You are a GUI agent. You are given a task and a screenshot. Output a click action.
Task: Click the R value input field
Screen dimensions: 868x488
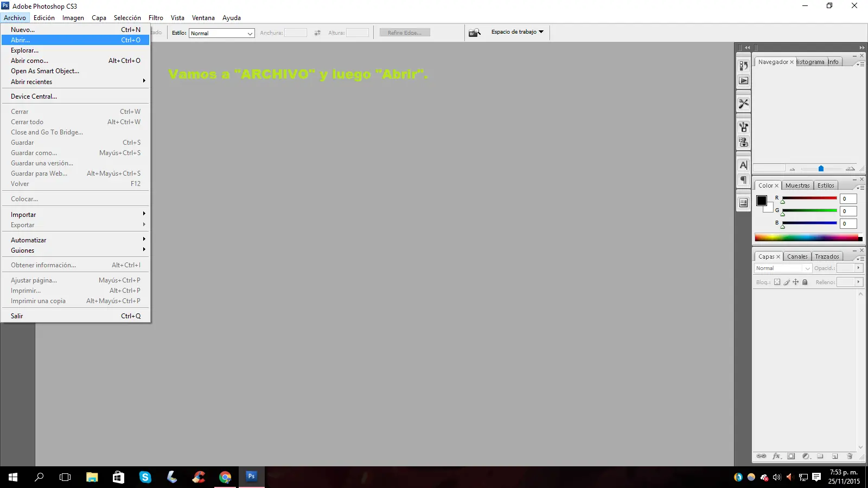[848, 199]
